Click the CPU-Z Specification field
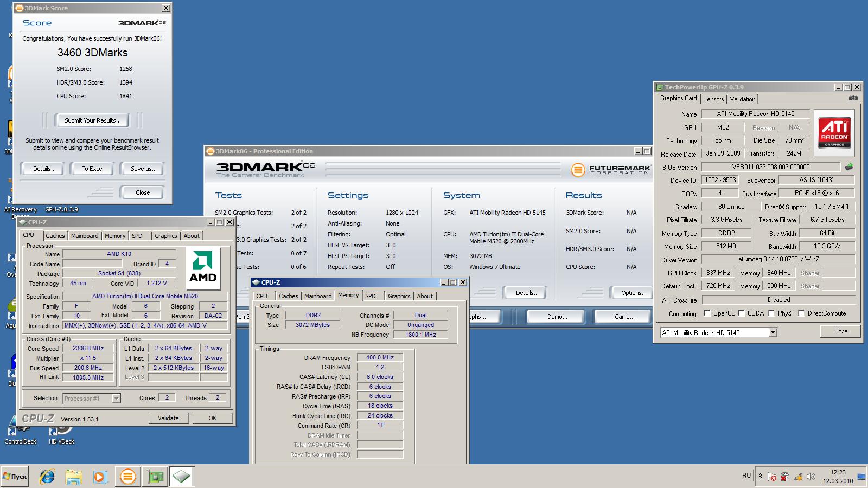Screen dimensions: 868x488 [145, 297]
